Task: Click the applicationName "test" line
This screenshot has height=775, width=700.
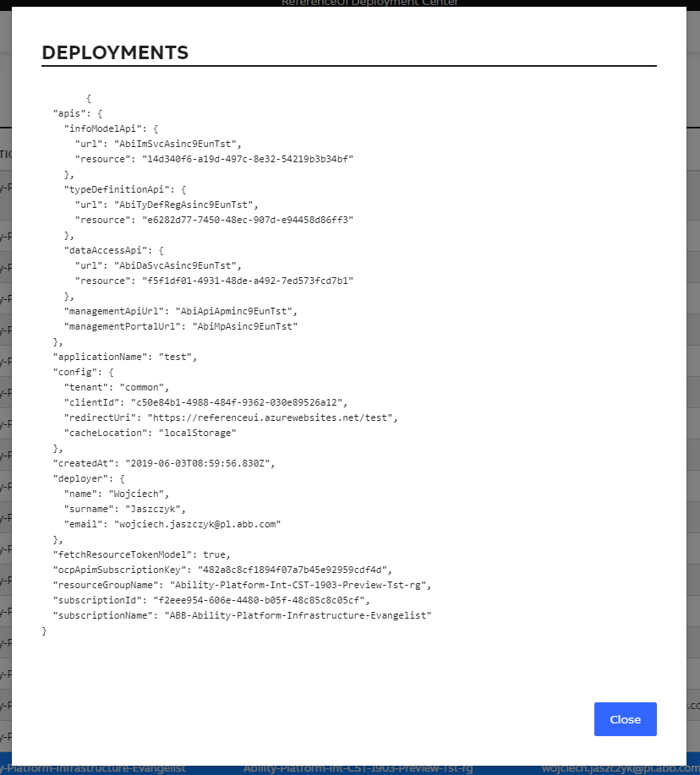Action: 124,357
